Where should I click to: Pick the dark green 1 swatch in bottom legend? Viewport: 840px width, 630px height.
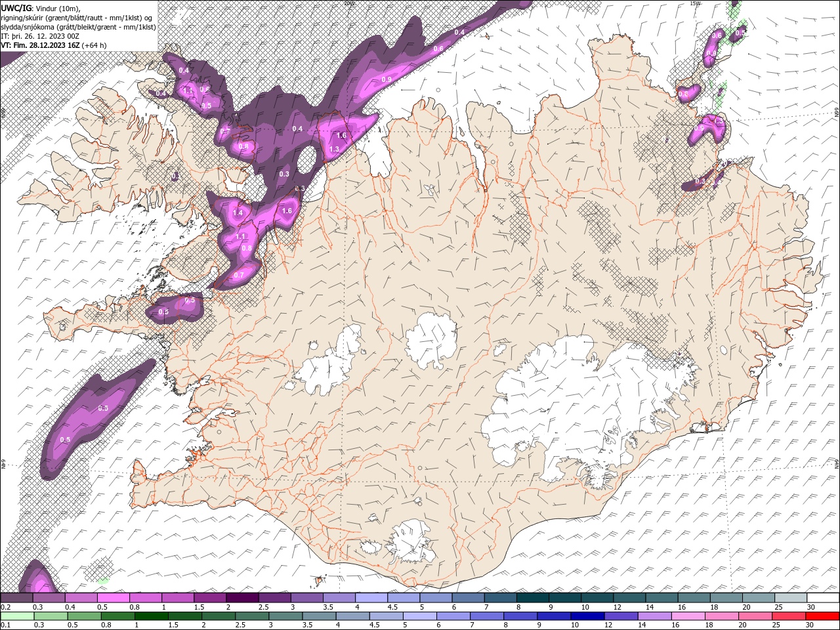(x=151, y=616)
